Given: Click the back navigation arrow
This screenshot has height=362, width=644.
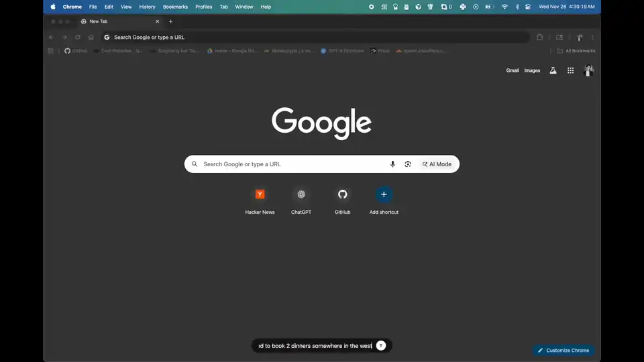Looking at the screenshot, I should [52, 38].
